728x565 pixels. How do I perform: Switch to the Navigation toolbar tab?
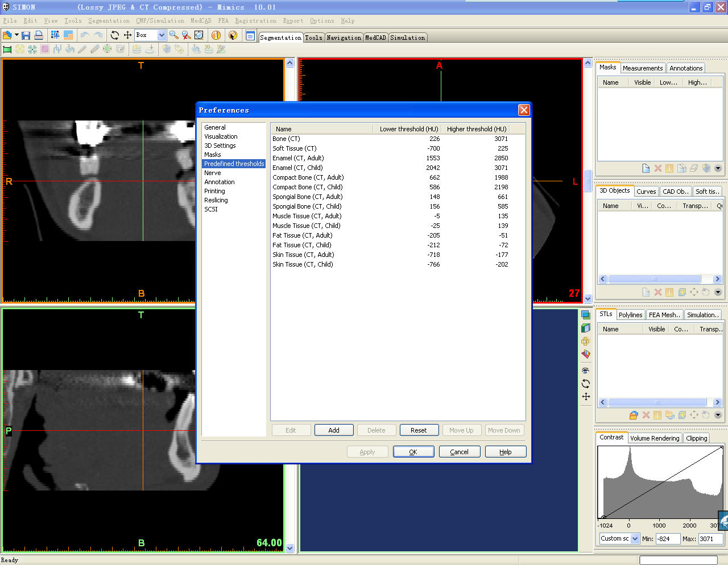coord(344,38)
